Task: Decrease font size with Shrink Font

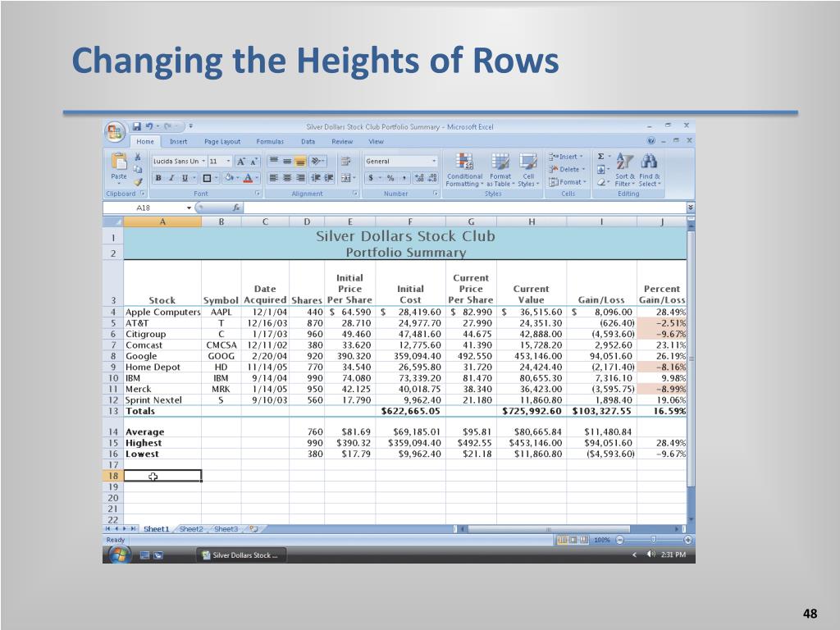Action: (254, 162)
